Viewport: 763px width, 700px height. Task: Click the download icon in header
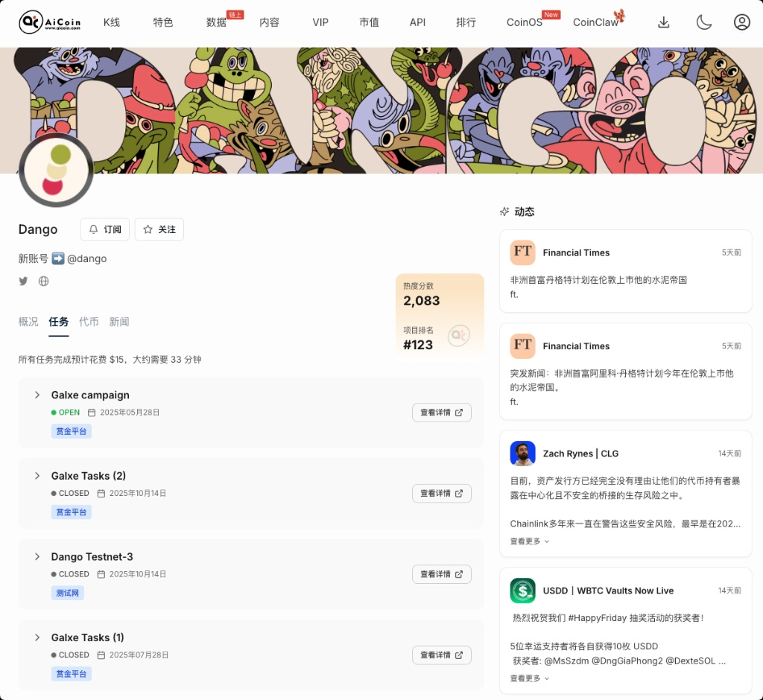[x=664, y=22]
